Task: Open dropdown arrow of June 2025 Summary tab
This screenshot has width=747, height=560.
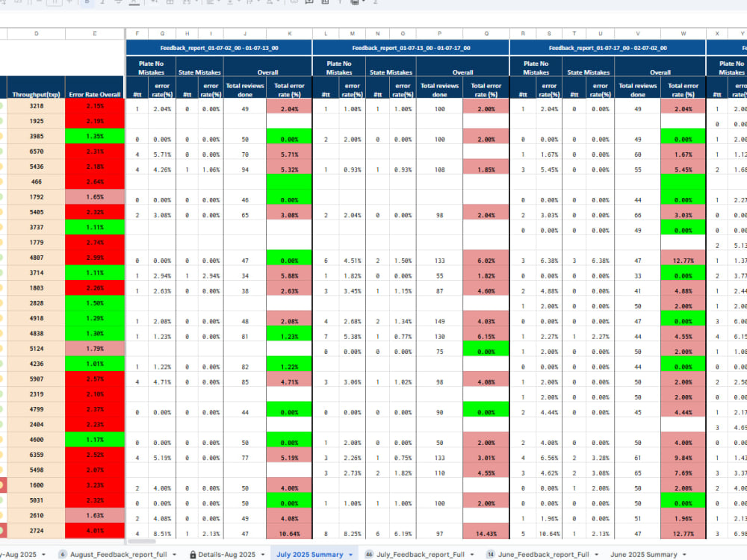Action: (x=684, y=555)
